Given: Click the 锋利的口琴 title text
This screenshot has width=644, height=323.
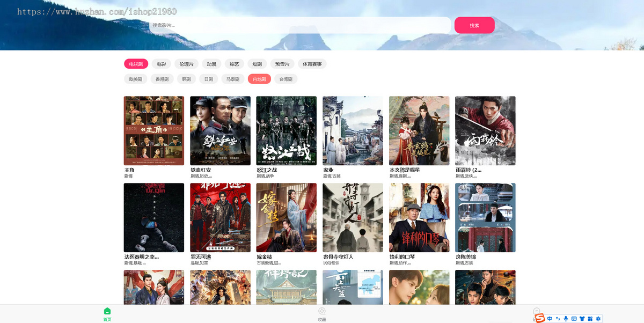Looking at the screenshot, I should click(x=402, y=257).
